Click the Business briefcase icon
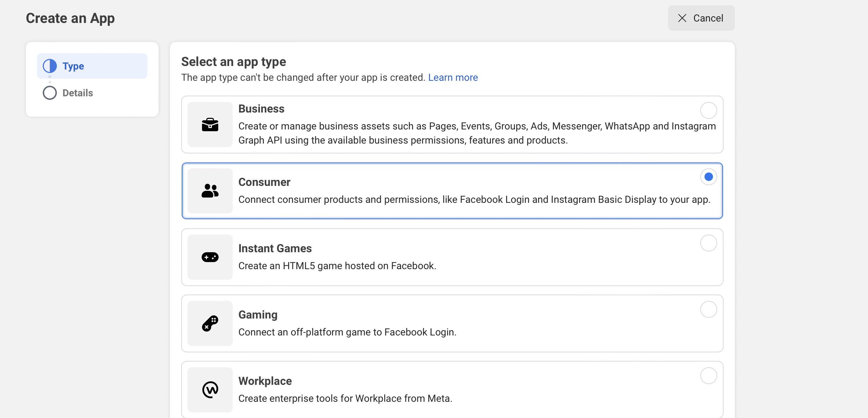This screenshot has width=868, height=418. pyautogui.click(x=210, y=125)
